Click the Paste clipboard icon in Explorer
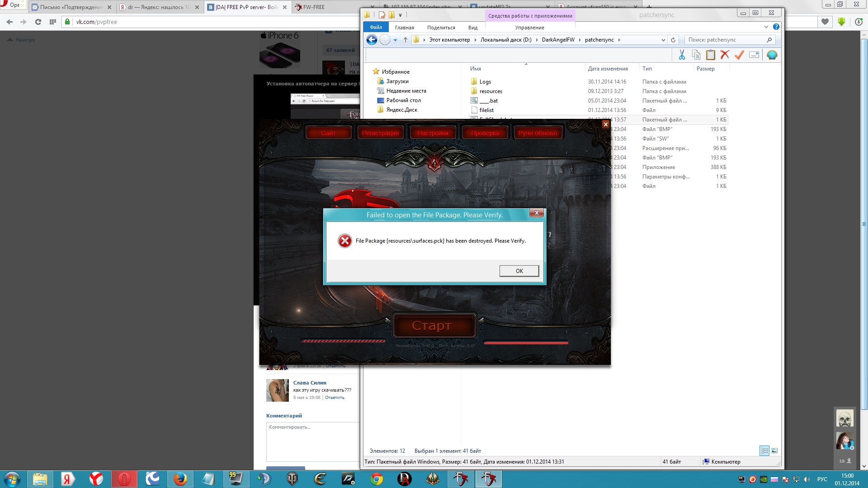 coord(711,55)
